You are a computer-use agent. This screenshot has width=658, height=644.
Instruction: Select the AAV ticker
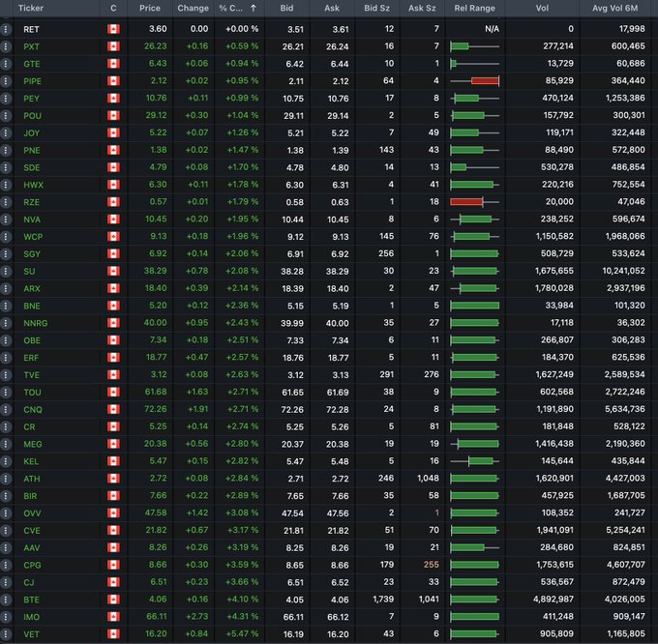pos(32,547)
